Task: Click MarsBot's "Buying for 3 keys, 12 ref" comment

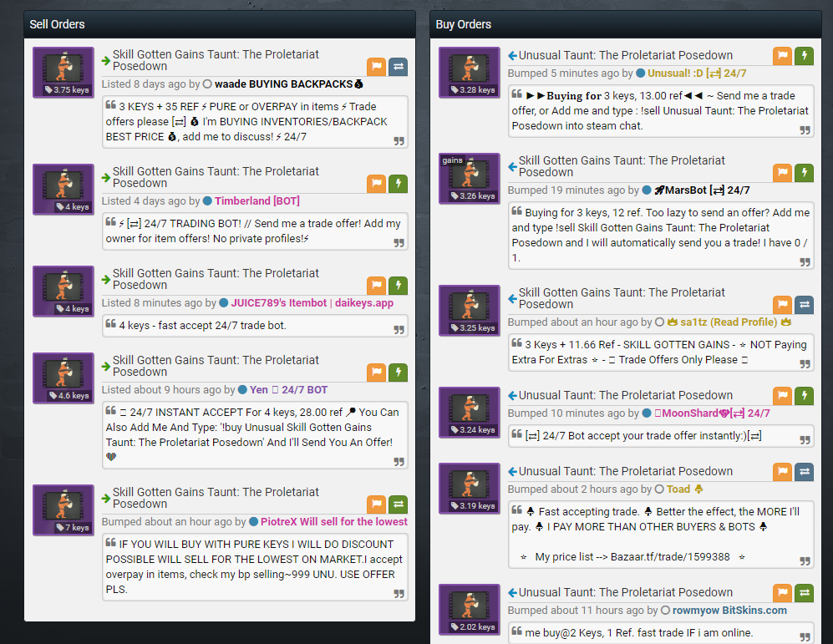Action: 660,236
